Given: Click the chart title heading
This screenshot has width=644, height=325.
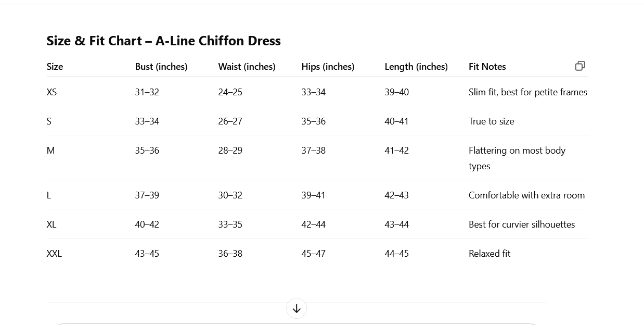Looking at the screenshot, I should tap(163, 41).
